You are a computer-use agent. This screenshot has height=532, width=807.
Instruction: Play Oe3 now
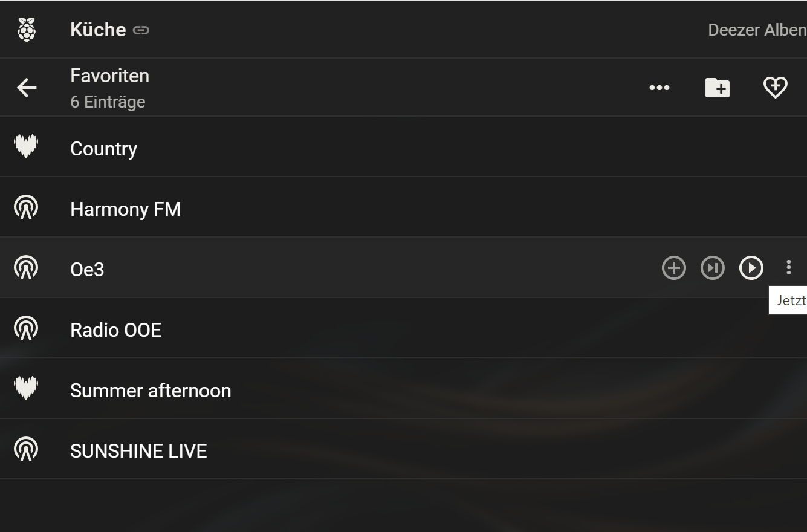751,268
